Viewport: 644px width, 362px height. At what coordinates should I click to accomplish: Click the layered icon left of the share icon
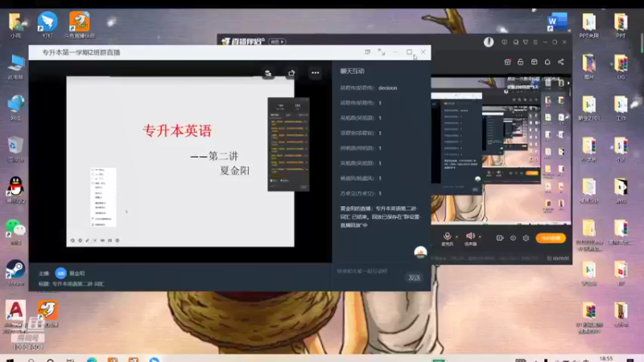[268, 73]
